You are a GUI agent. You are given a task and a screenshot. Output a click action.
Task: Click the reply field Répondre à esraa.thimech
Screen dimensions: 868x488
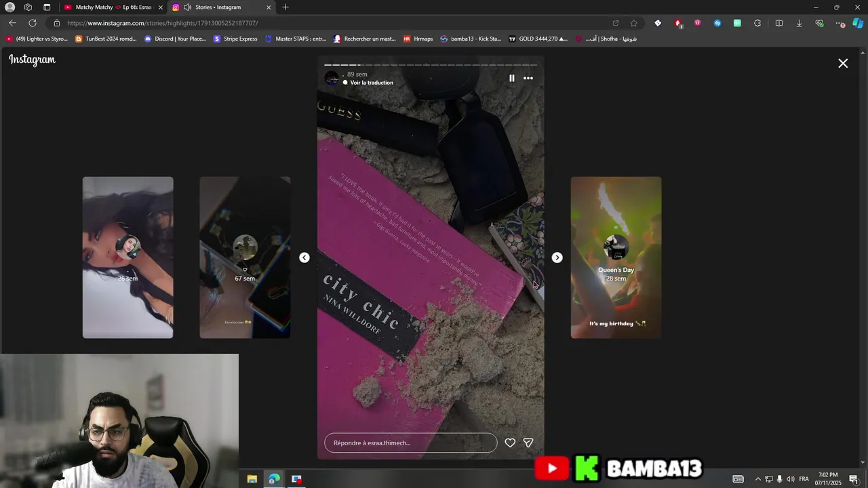tap(411, 443)
